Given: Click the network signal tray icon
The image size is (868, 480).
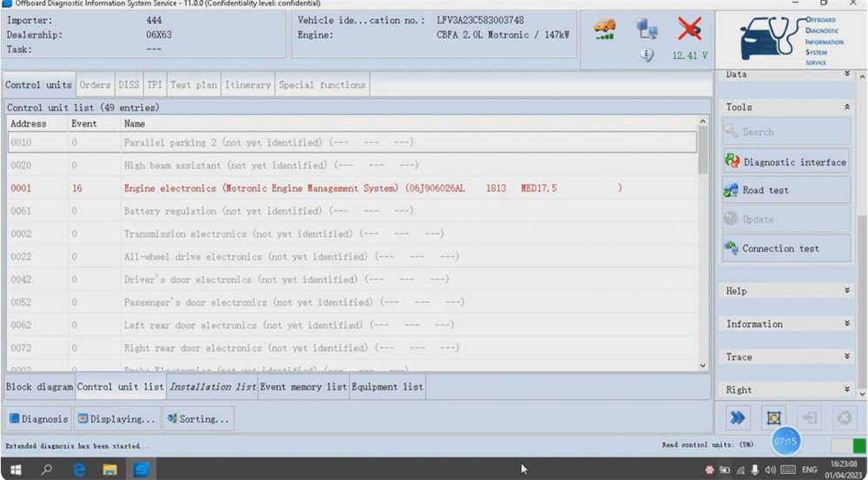Looking at the screenshot, I should (740, 470).
